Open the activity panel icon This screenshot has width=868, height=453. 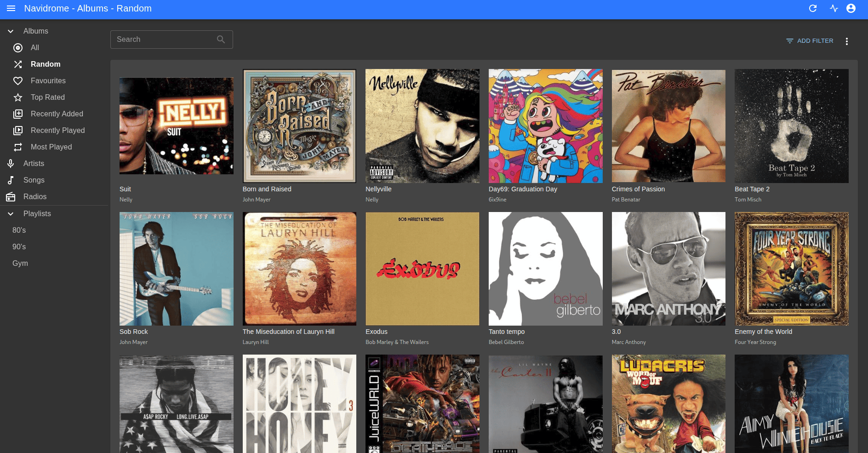click(834, 8)
